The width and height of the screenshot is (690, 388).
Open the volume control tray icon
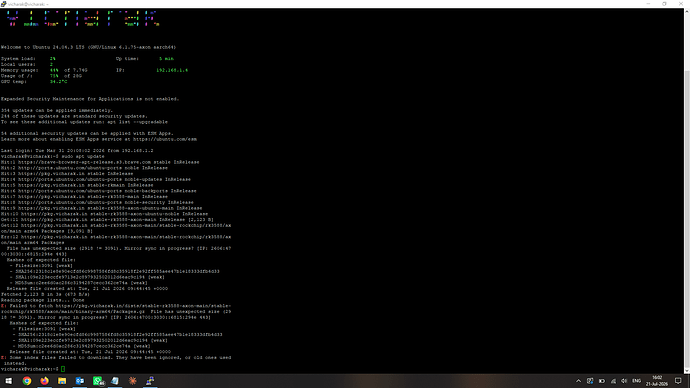[x=624, y=381]
